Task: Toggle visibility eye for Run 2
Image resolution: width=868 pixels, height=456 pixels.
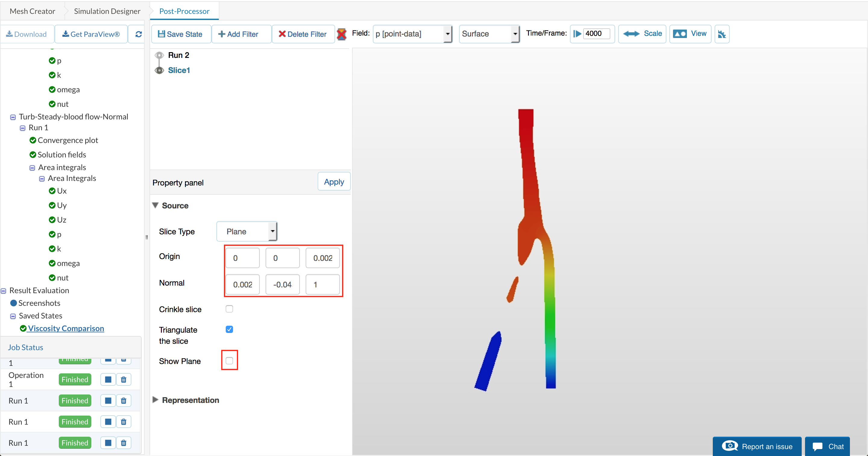Action: tap(159, 55)
